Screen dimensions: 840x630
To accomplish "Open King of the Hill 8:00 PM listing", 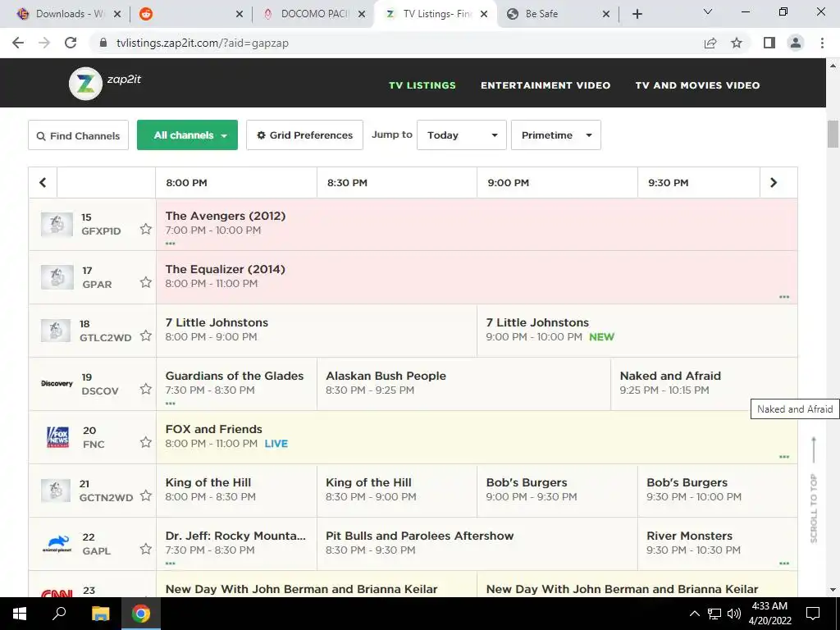I will pos(236,491).
